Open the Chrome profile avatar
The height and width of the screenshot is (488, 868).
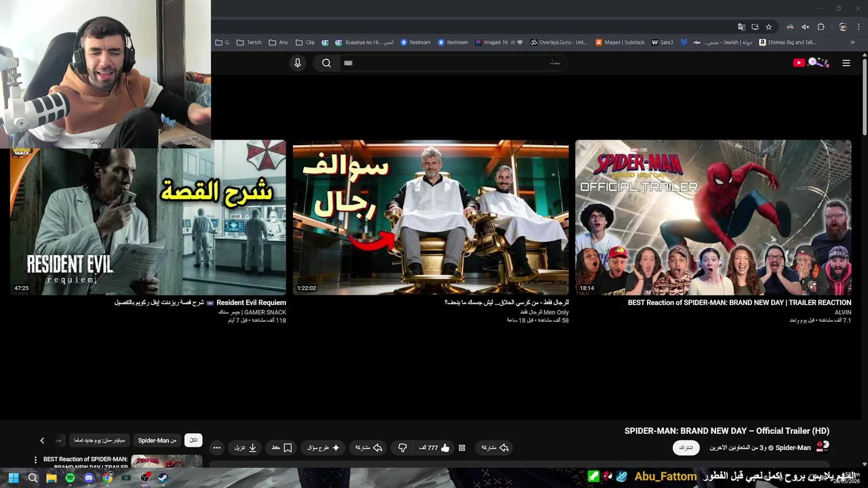(843, 27)
